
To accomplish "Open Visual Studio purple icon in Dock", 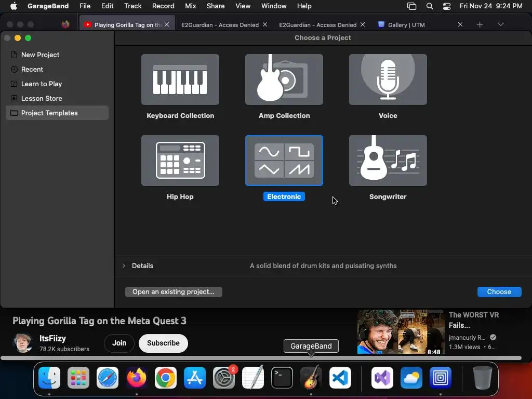I will pyautogui.click(x=382, y=378).
